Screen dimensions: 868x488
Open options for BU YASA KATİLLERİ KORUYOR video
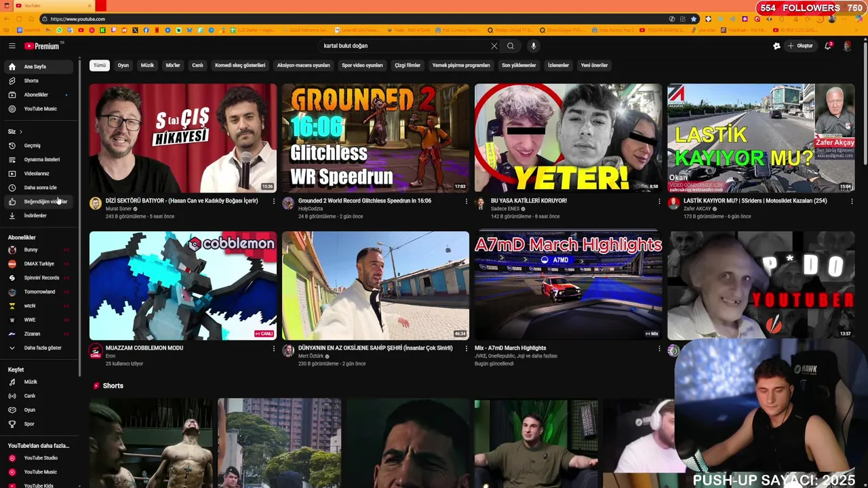659,201
